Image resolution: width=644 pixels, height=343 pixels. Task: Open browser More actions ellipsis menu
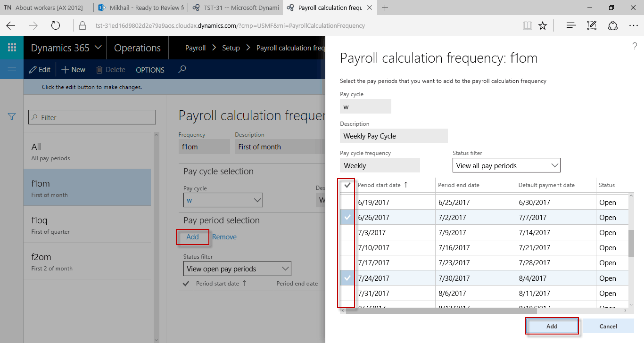coord(633,26)
